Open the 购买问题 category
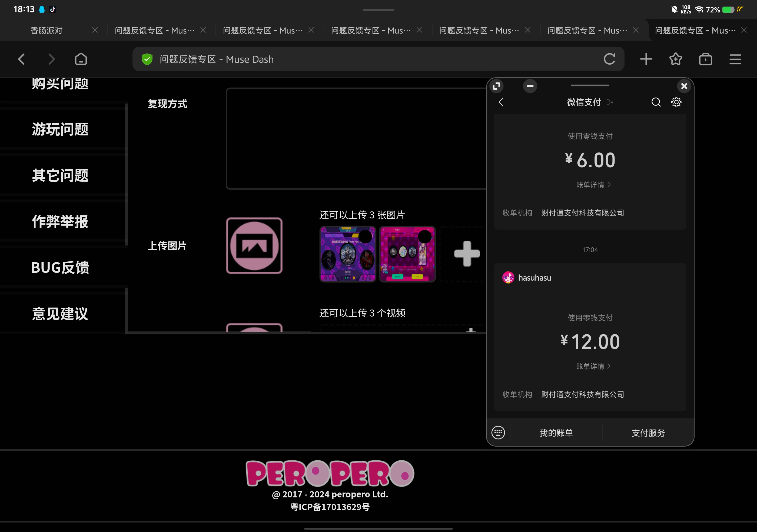The width and height of the screenshot is (757, 532). point(60,84)
